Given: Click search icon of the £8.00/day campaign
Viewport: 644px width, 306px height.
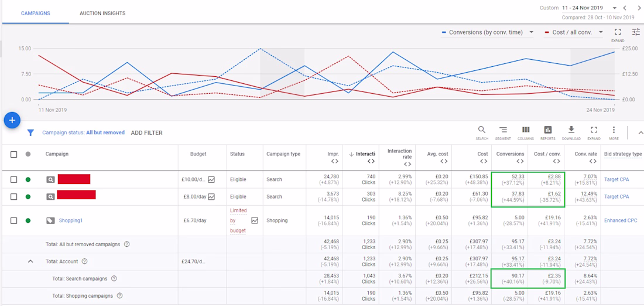Looking at the screenshot, I should tap(50, 196).
